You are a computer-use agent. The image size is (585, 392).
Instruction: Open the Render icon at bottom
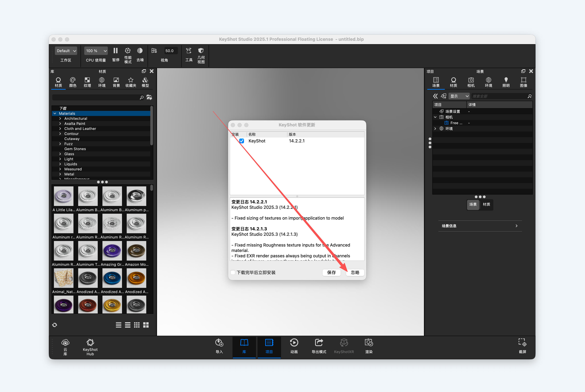point(369,343)
